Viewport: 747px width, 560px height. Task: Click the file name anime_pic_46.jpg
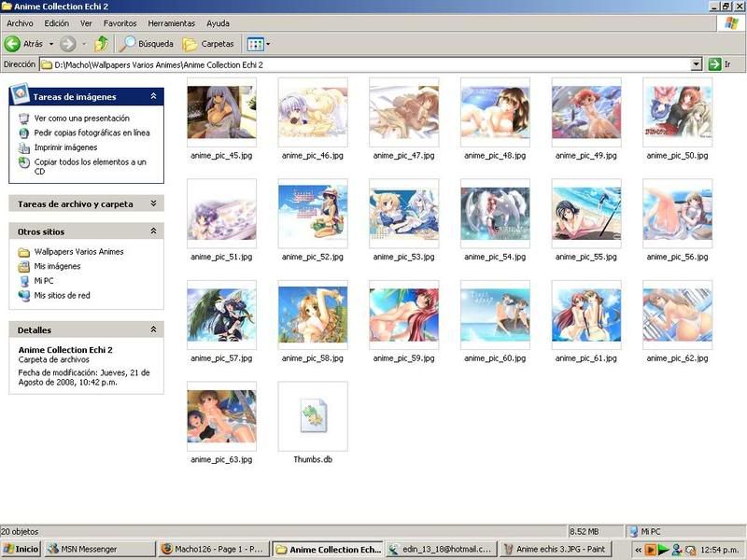pos(313,156)
